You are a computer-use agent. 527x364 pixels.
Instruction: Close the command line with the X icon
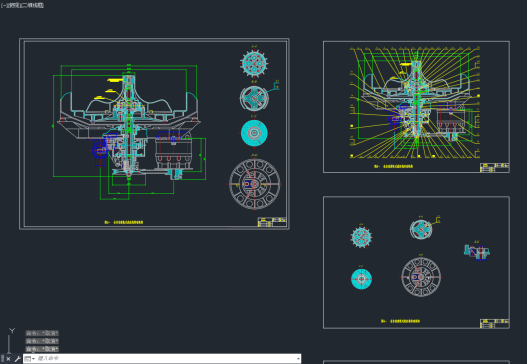coord(8,359)
